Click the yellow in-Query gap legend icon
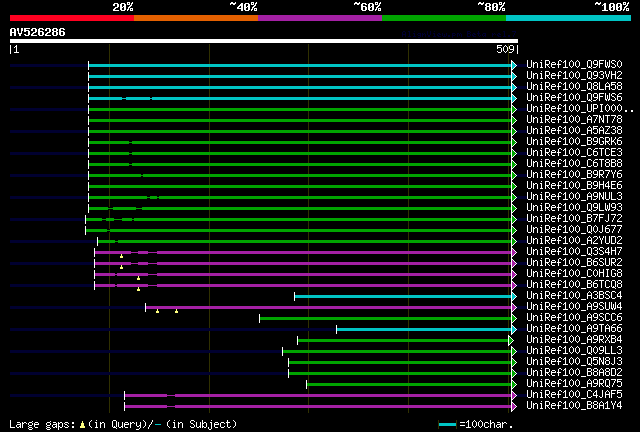The image size is (640, 432). click(82, 425)
